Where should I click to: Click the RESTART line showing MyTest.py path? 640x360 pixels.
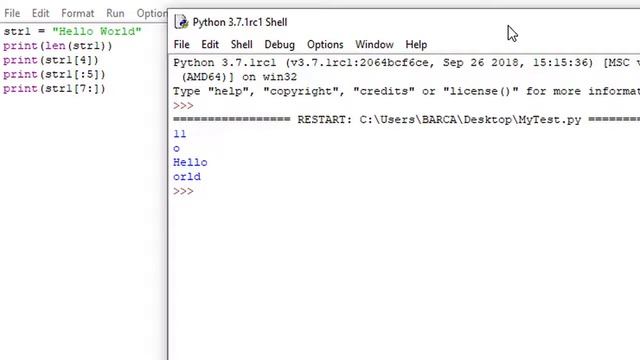[406, 120]
